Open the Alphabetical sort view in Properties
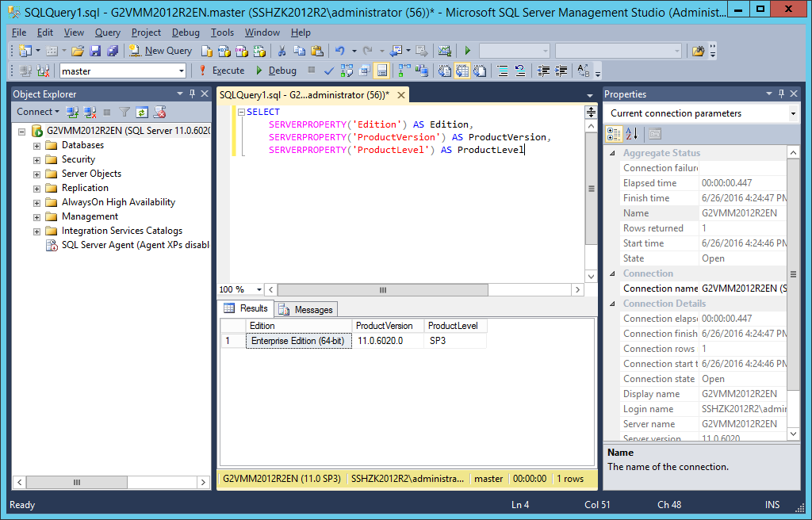 pos(630,132)
